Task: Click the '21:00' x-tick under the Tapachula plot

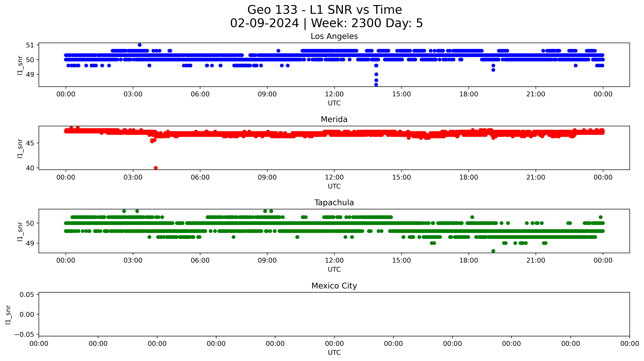Action: click(536, 261)
